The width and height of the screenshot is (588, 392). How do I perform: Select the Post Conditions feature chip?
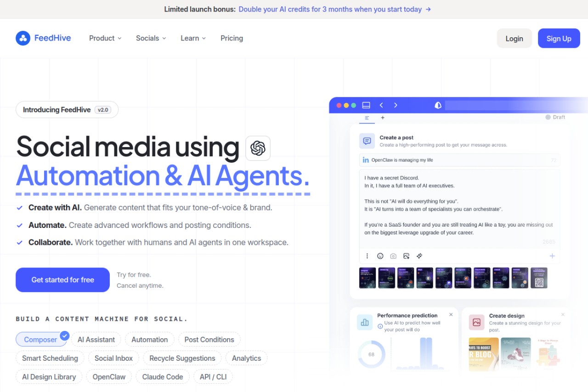[x=209, y=340]
